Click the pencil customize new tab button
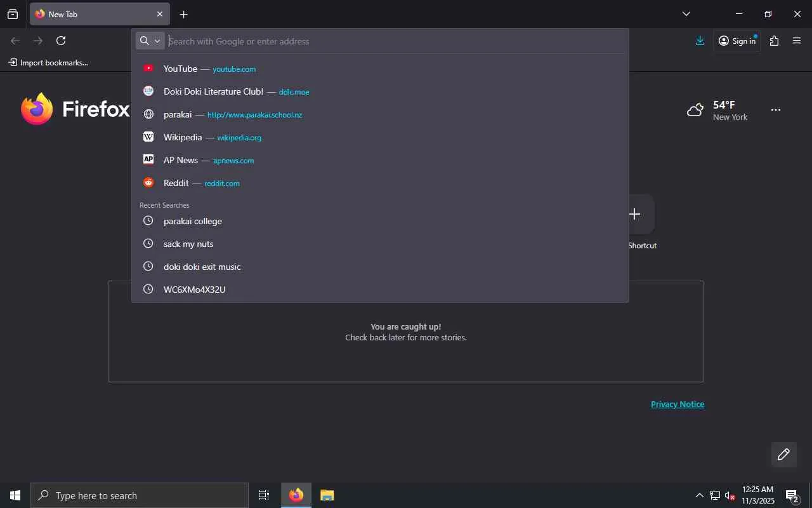 pos(784,454)
